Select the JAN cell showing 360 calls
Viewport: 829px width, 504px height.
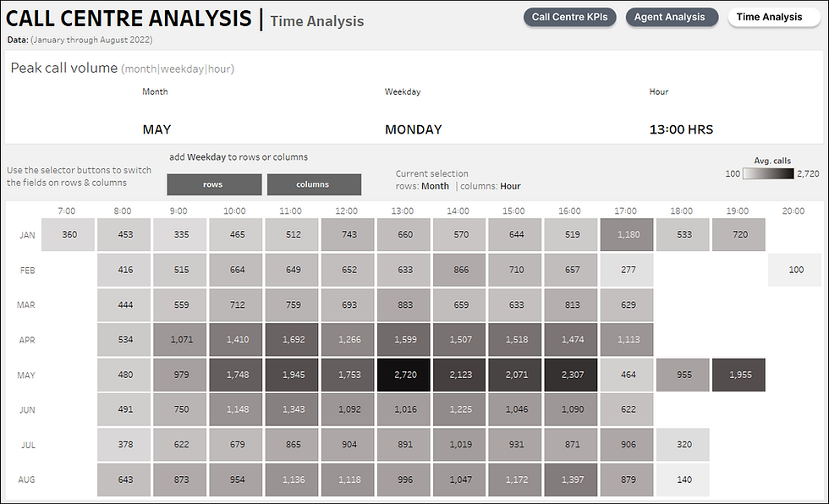(68, 234)
